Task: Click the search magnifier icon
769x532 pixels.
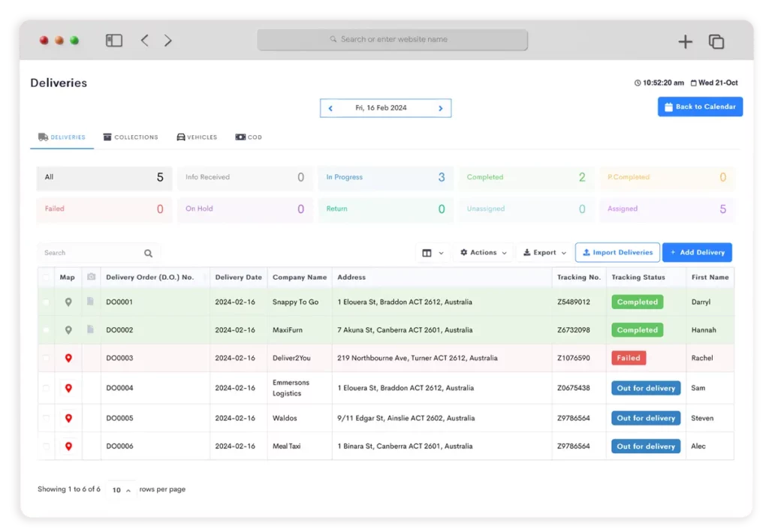Action: (148, 253)
